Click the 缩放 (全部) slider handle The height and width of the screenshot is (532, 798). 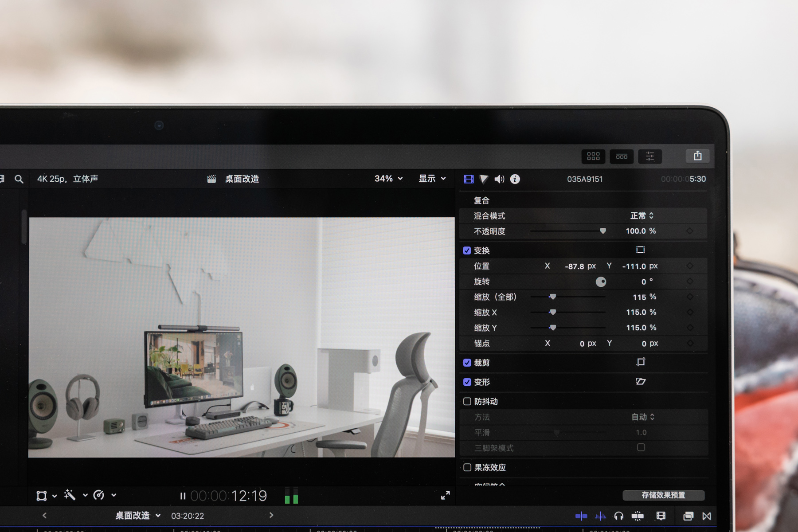[x=552, y=297]
